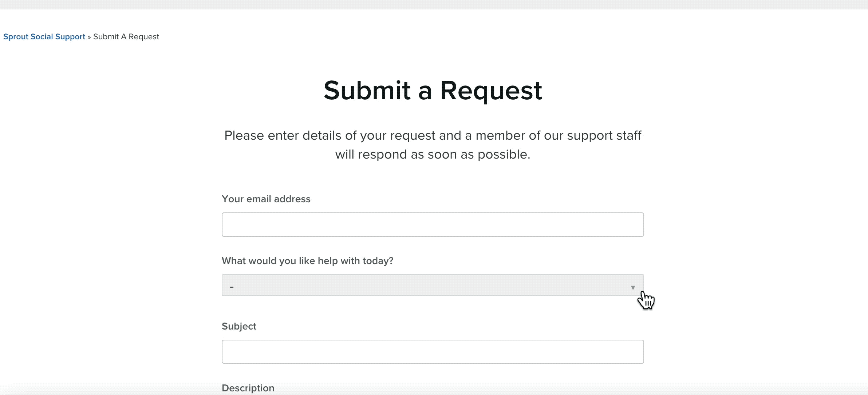Click the first line of intro paragraph
Viewport: 868px width, 395px height.
pos(433,135)
